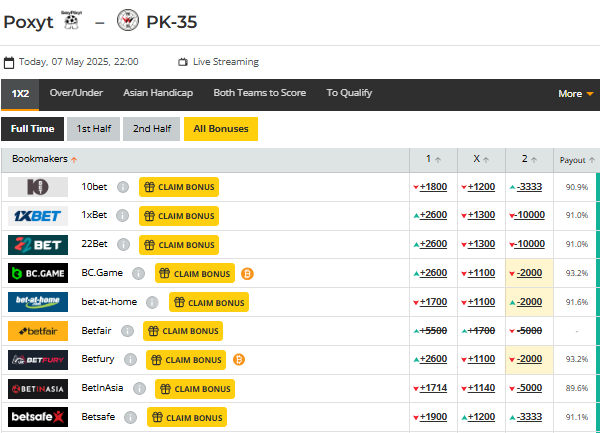The image size is (600, 433).
Task: Claim bonus for BC.Game
Action: pyautogui.click(x=195, y=273)
